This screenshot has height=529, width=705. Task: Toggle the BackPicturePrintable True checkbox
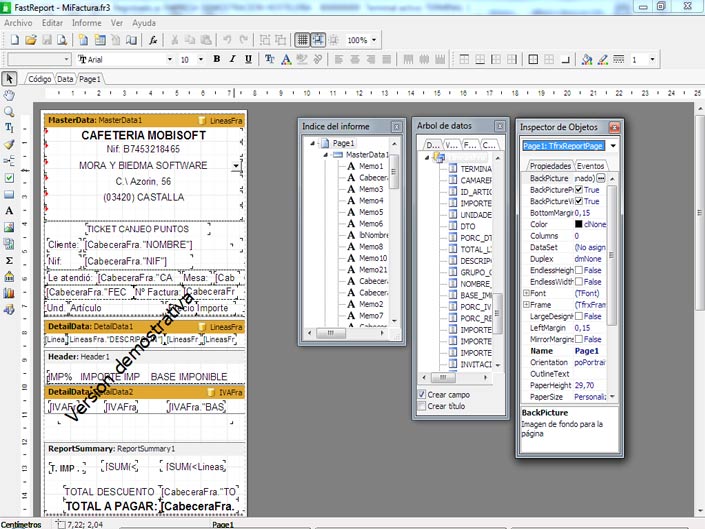pyautogui.click(x=579, y=190)
